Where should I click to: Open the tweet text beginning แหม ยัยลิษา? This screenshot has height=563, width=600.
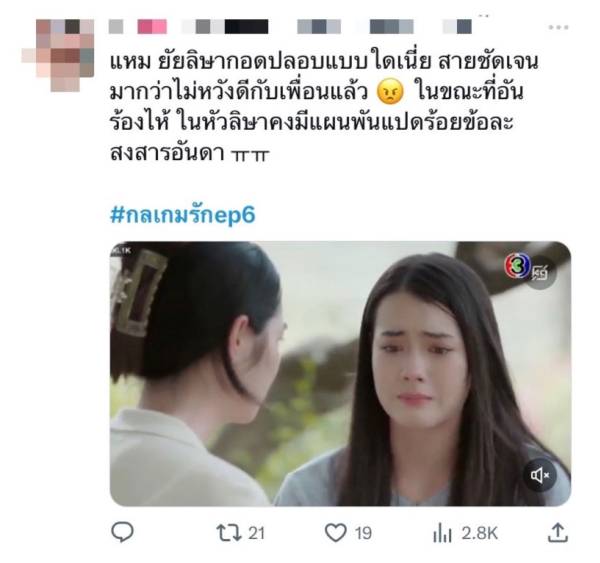(x=324, y=108)
